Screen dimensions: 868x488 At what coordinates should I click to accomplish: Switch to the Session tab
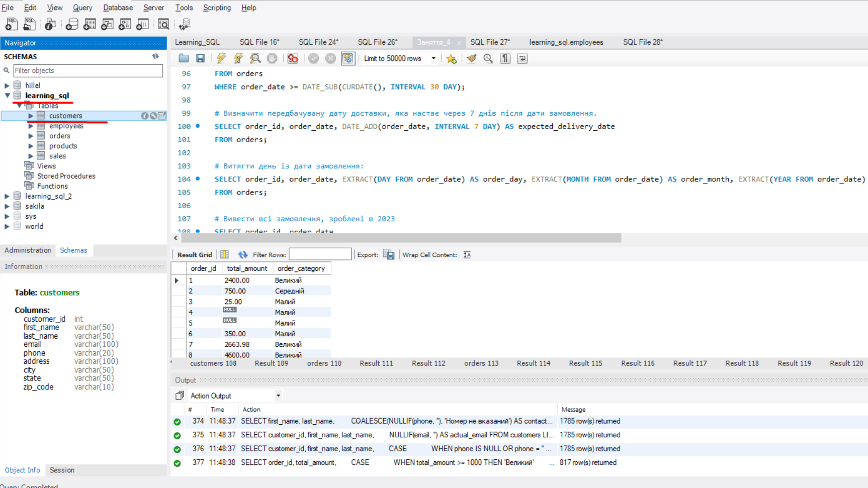coord(61,470)
